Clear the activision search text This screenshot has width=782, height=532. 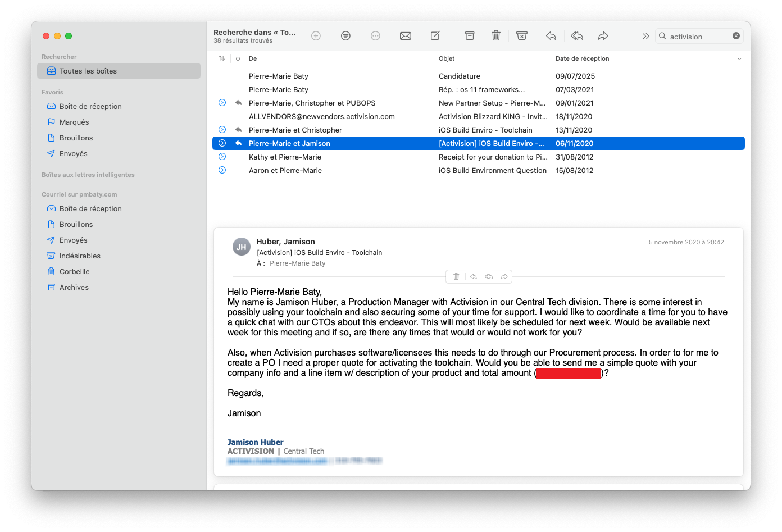pos(736,36)
